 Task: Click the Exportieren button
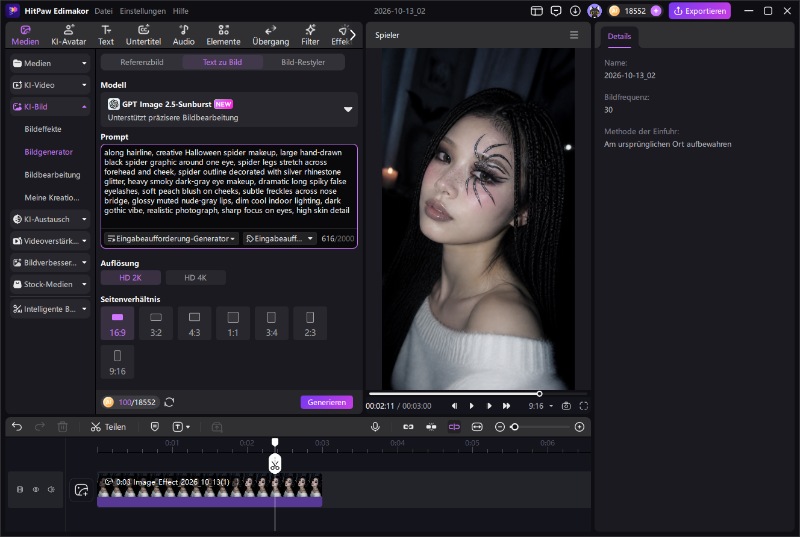699,11
